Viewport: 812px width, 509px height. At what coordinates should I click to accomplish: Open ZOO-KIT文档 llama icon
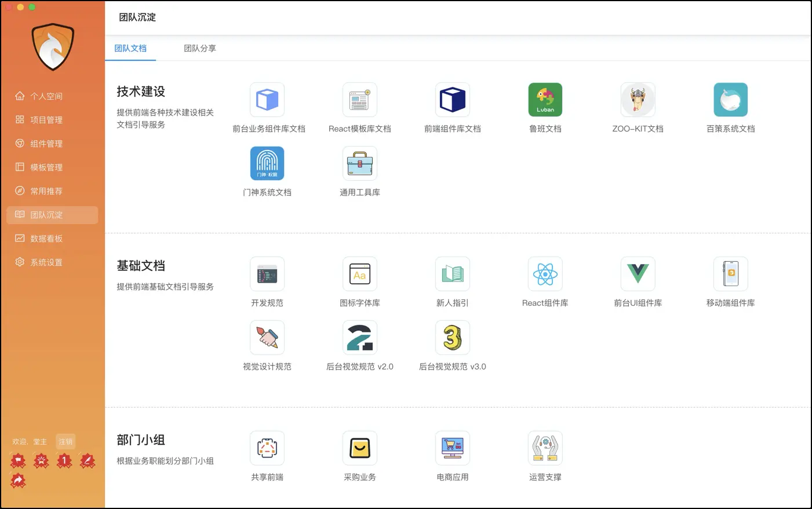pos(638,100)
